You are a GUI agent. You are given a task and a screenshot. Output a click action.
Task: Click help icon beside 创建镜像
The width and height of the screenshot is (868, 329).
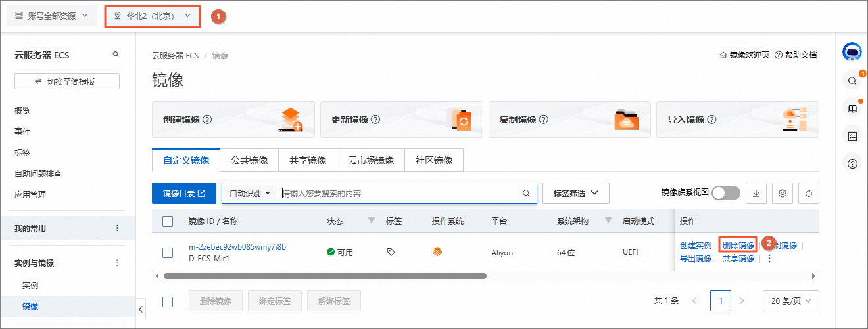coord(207,120)
